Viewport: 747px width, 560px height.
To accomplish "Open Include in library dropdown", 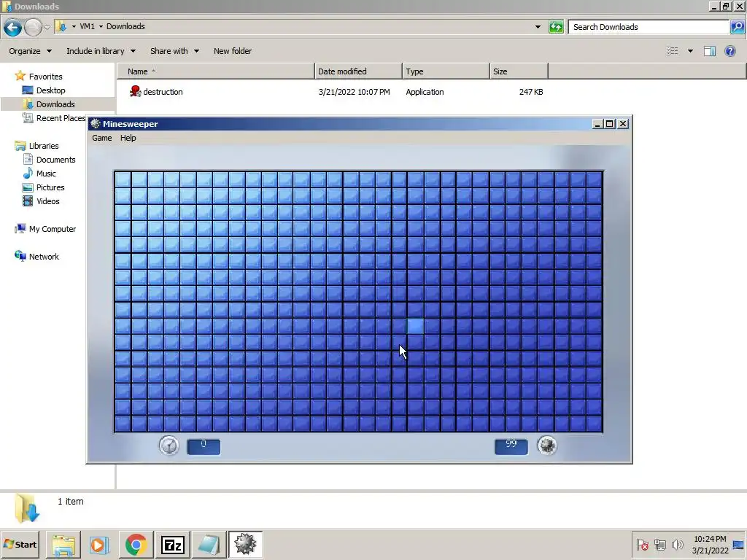I will click(x=101, y=51).
